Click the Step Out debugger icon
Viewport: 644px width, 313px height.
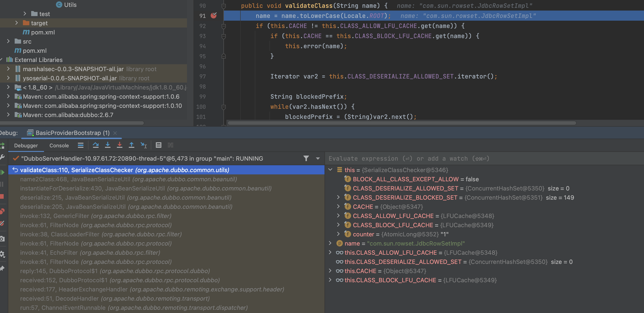click(132, 145)
